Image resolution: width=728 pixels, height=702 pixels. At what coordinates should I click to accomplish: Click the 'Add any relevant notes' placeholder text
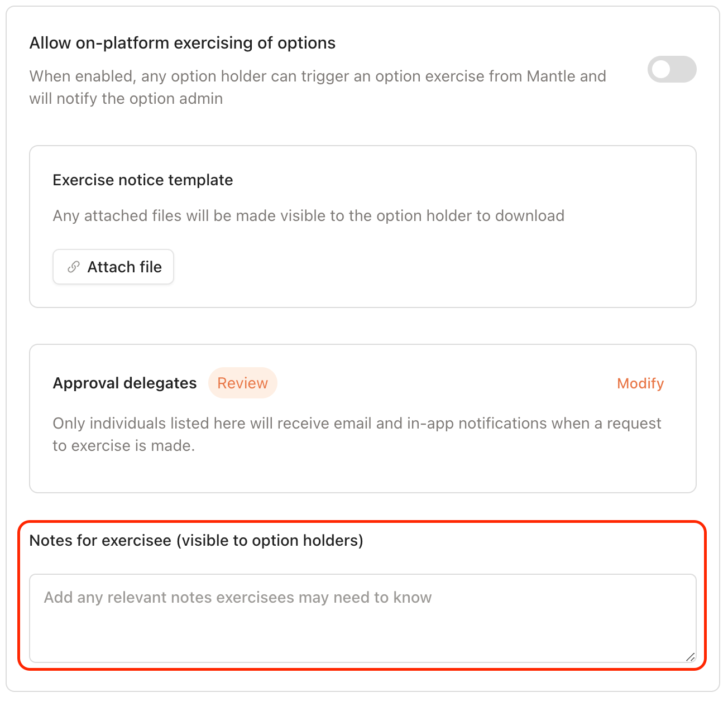click(x=237, y=597)
